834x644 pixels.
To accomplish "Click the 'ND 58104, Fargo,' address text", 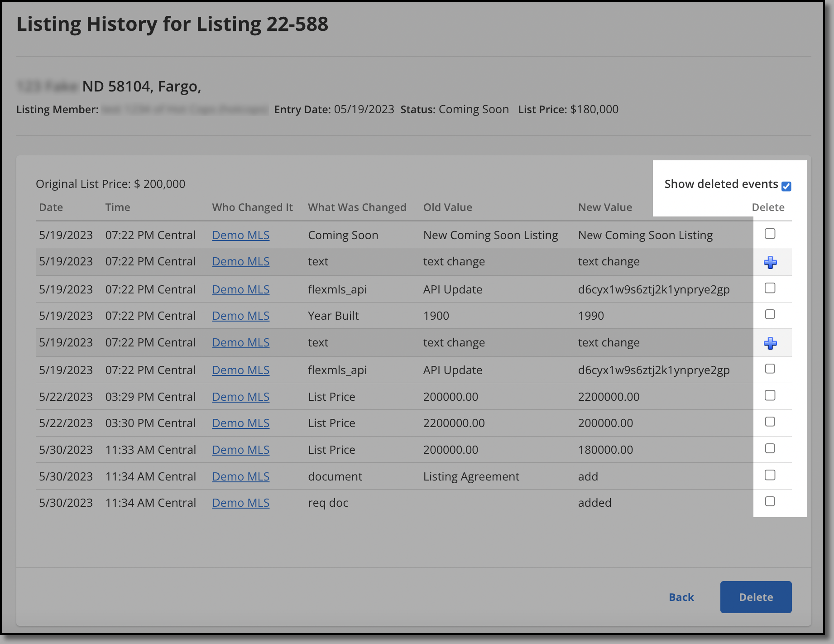I will tap(142, 86).
